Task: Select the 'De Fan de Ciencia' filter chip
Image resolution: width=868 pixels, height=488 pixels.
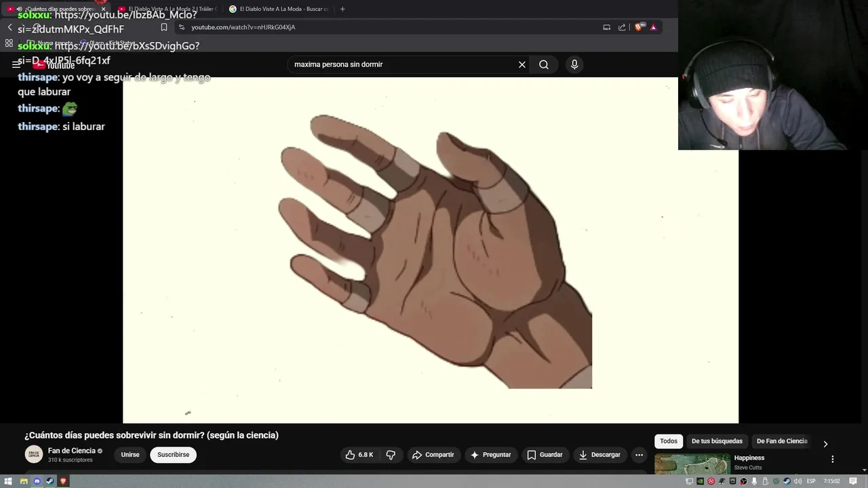Action: [x=782, y=441]
